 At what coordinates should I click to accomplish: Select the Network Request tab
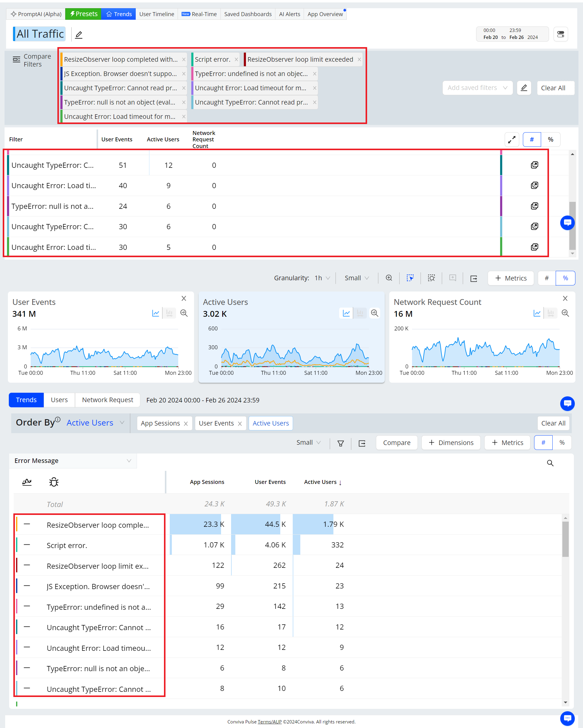107,400
